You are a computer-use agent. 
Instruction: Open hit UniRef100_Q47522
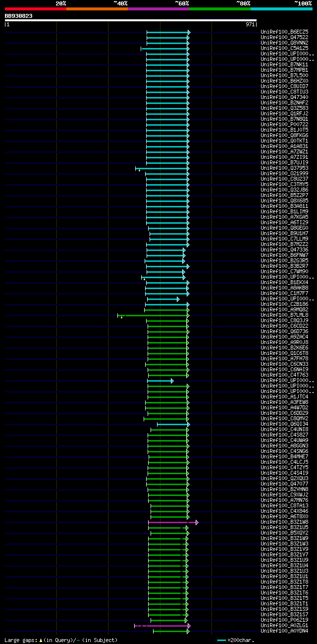[284, 38]
